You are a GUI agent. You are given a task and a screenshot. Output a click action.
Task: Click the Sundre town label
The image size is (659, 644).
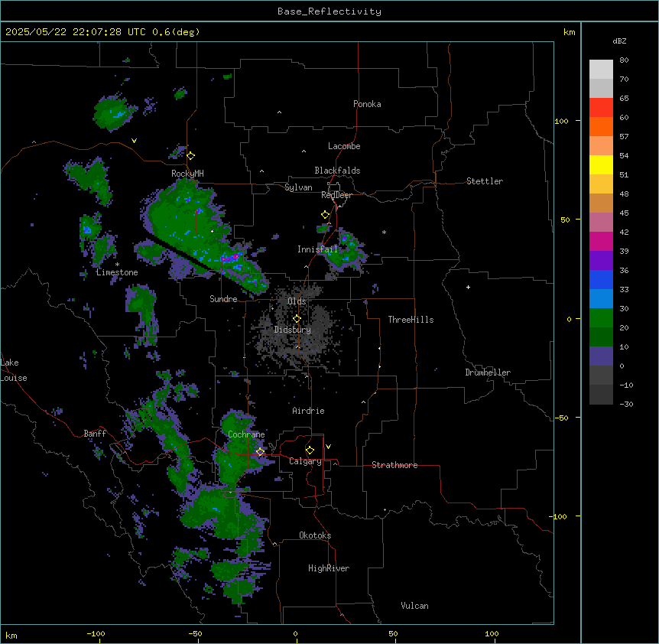coord(223,299)
